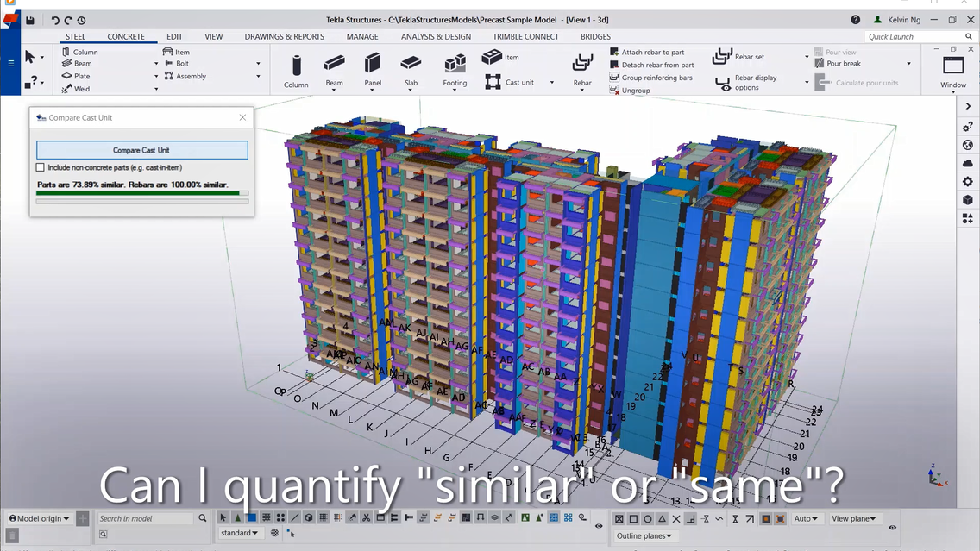980x551 pixels.
Task: Open the cloud icon in side pane
Action: click(968, 163)
